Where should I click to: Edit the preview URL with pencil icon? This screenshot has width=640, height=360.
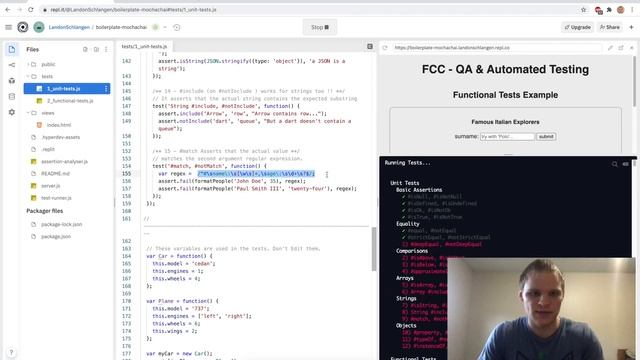point(610,48)
